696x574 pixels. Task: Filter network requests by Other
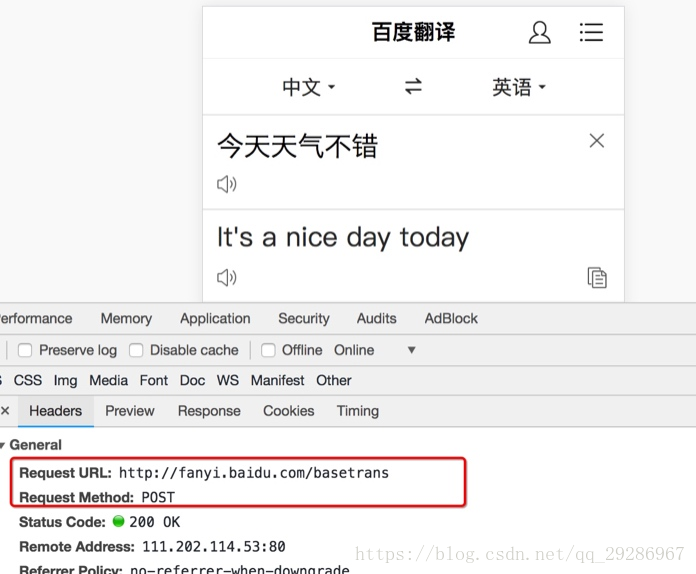coord(333,380)
